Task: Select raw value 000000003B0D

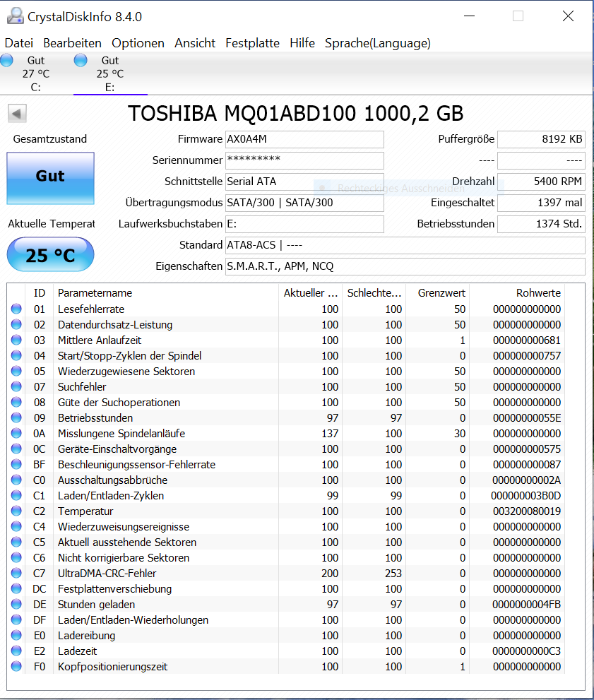Action: tap(525, 496)
